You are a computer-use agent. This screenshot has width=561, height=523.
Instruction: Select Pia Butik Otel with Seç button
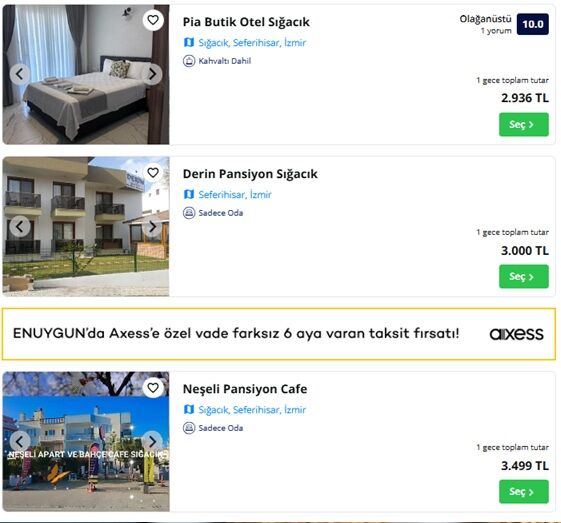pyautogui.click(x=524, y=124)
